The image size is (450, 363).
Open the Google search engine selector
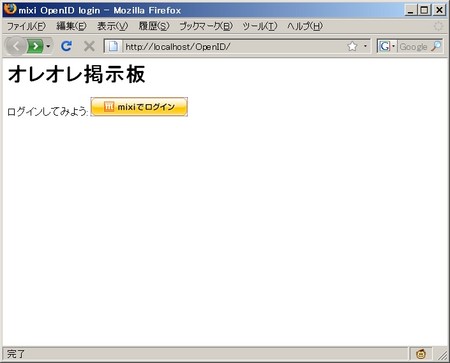point(387,46)
